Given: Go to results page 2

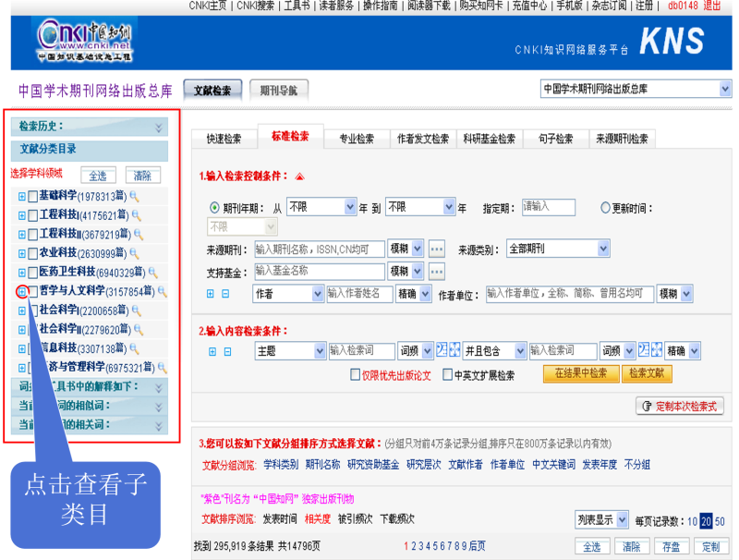Looking at the screenshot, I should coord(414,546).
